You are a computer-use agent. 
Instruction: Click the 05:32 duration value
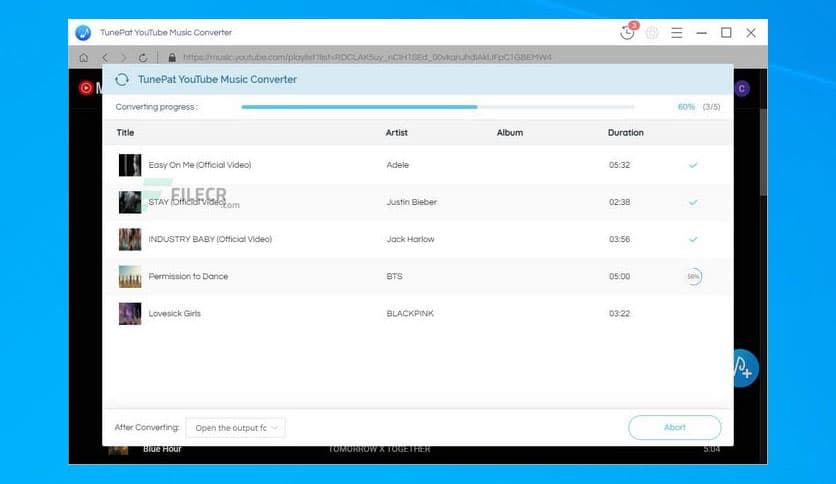620,165
